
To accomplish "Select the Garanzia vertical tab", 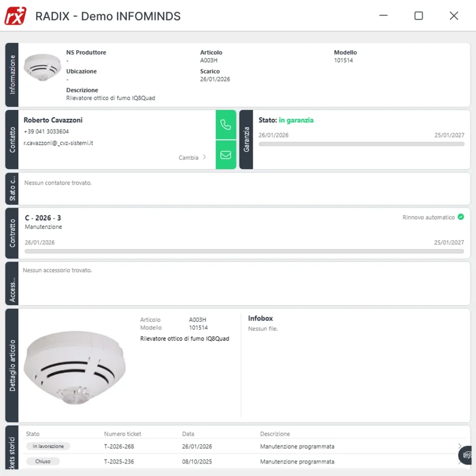I will (246, 139).
